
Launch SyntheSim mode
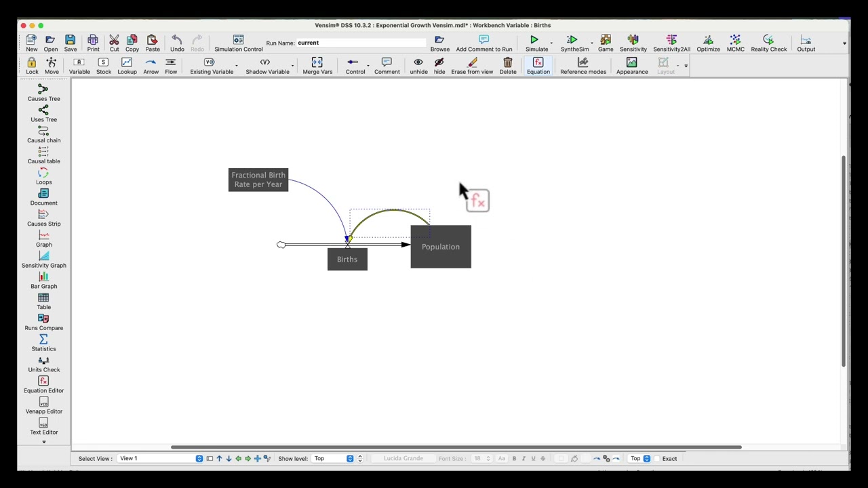pyautogui.click(x=574, y=43)
